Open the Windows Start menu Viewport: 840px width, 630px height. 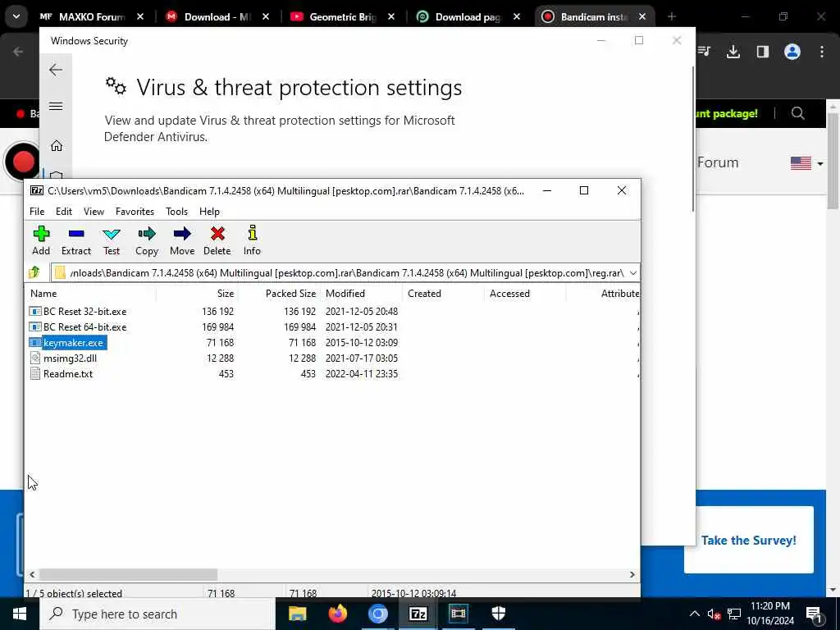point(20,614)
